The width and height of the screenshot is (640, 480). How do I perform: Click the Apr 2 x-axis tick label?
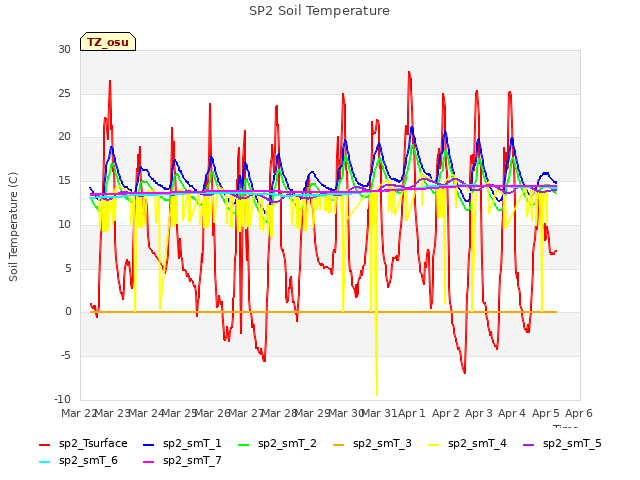[x=446, y=413]
